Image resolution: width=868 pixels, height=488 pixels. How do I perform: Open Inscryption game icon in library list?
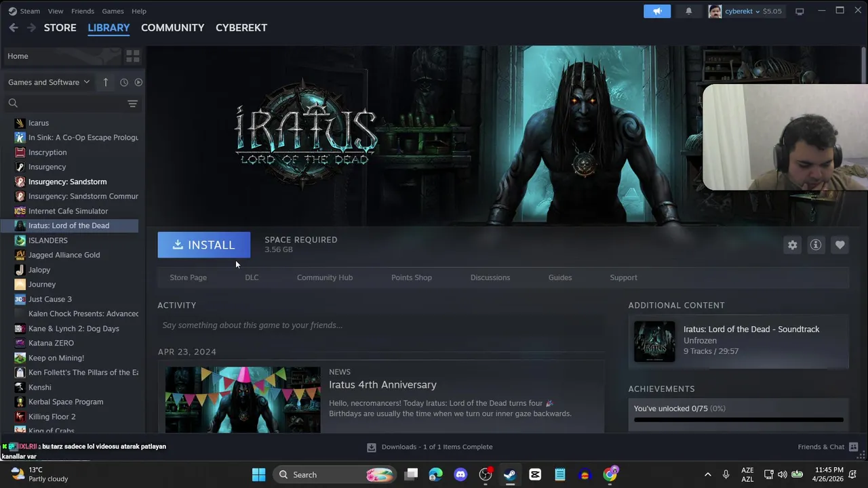point(20,152)
